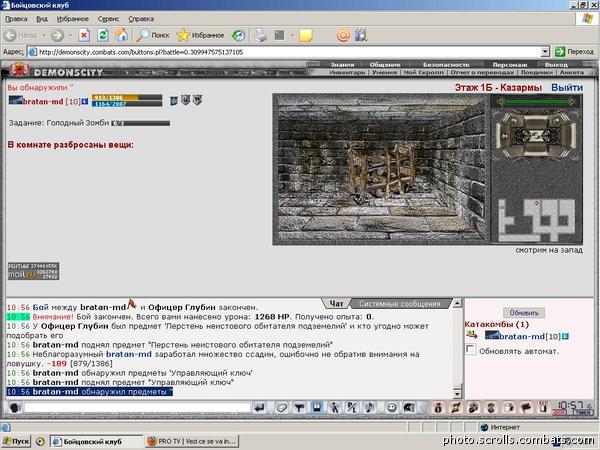Screen dimensions: 600x450
Task: Click the chat filter funnel icon
Action: 299,408
